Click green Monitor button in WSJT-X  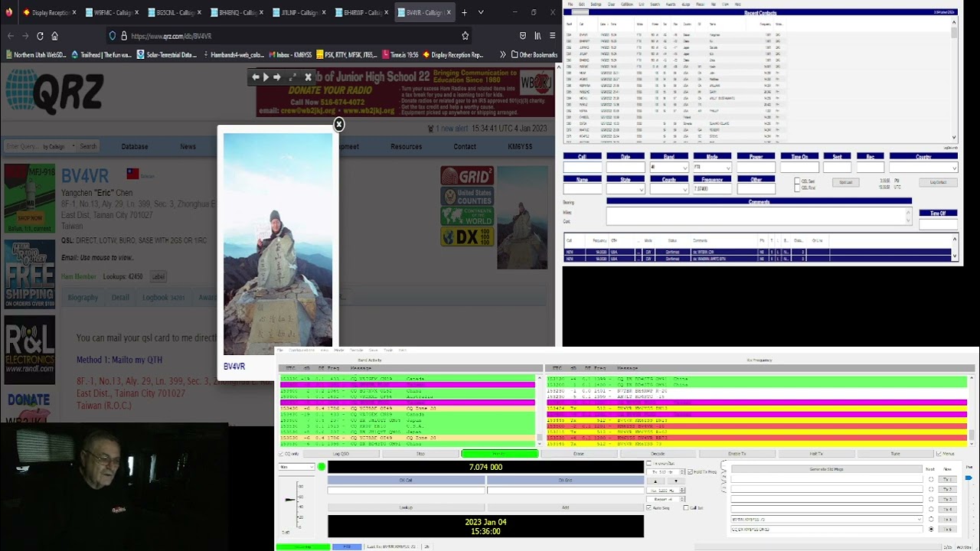point(499,454)
